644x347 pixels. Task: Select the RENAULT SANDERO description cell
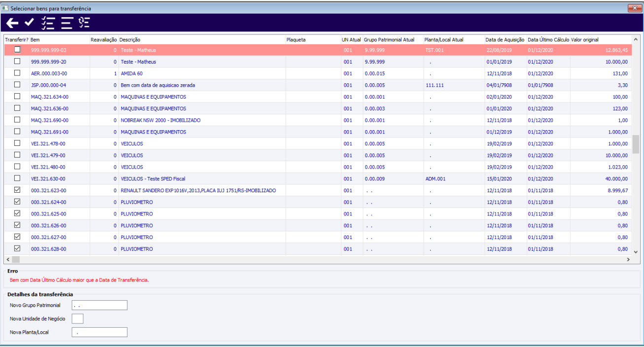202,190
